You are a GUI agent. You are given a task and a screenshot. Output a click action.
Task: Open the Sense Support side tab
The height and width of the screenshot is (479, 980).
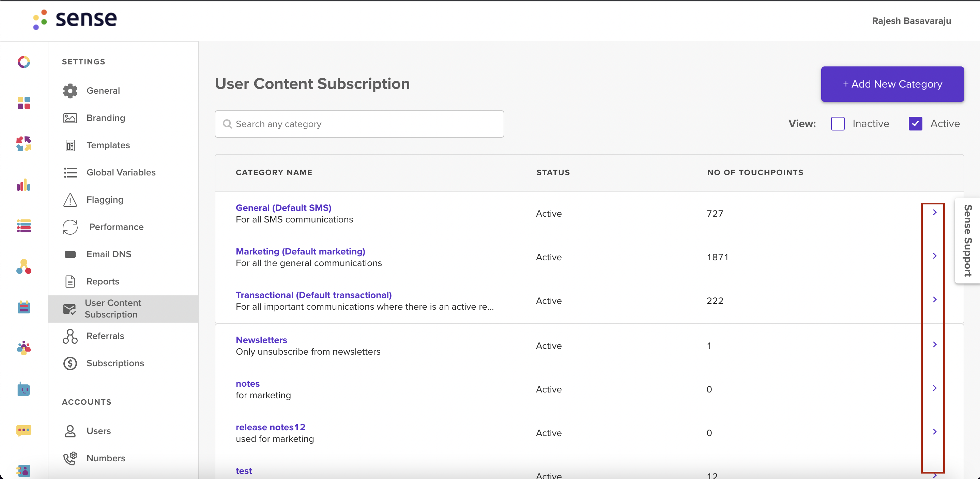click(x=967, y=241)
